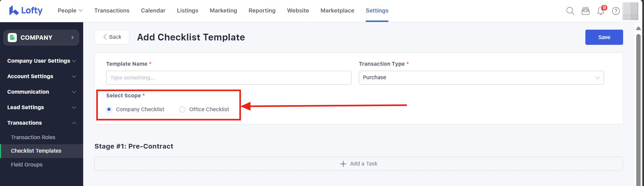The image size is (644, 186).
Task: Open the notifications bell icon
Action: click(x=601, y=11)
